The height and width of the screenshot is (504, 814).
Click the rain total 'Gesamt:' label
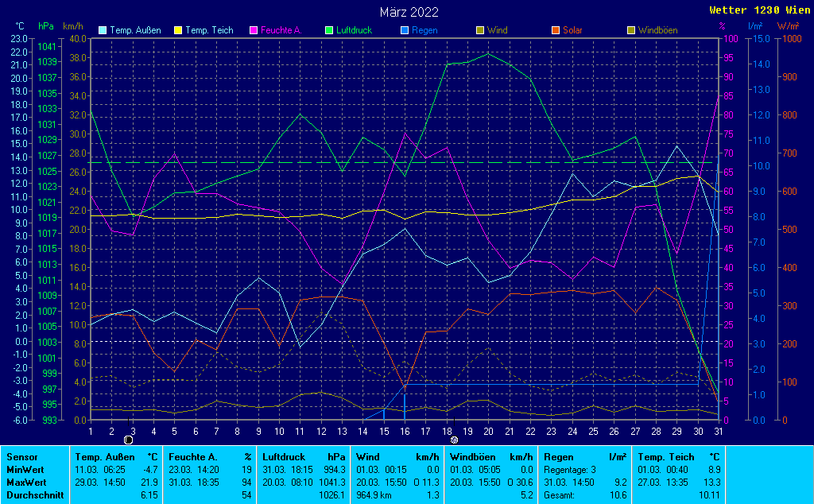(x=559, y=495)
